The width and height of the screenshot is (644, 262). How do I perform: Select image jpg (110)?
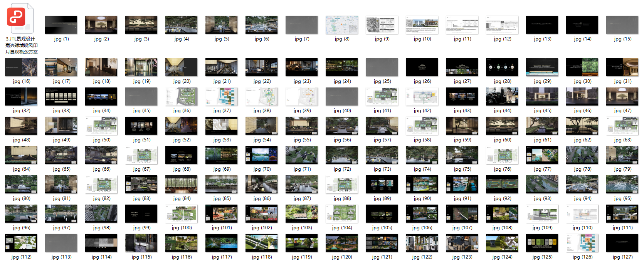582,214
